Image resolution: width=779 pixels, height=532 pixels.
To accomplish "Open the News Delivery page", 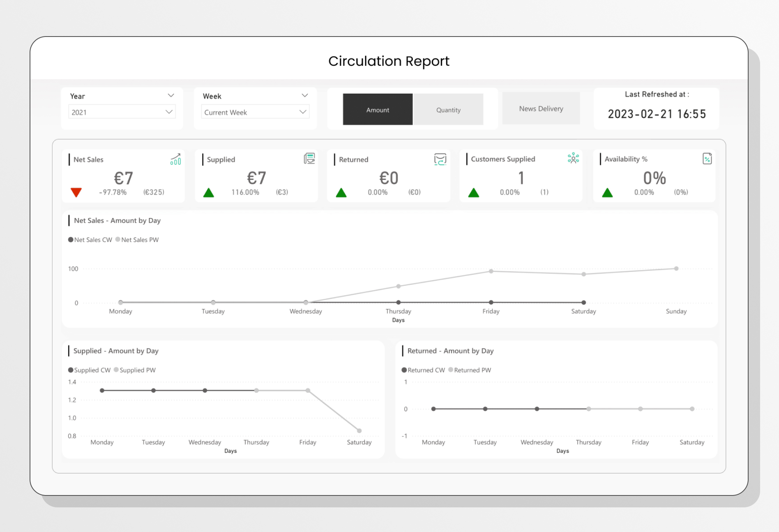I will tap(541, 108).
